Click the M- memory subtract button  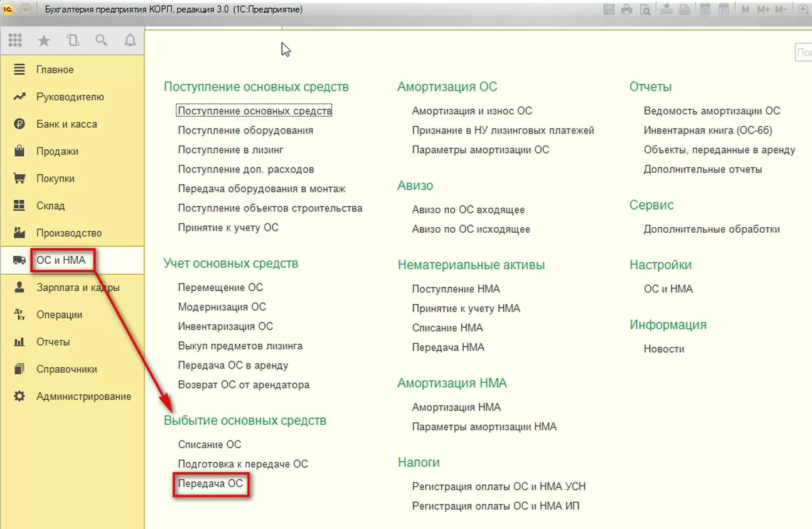coord(781,9)
